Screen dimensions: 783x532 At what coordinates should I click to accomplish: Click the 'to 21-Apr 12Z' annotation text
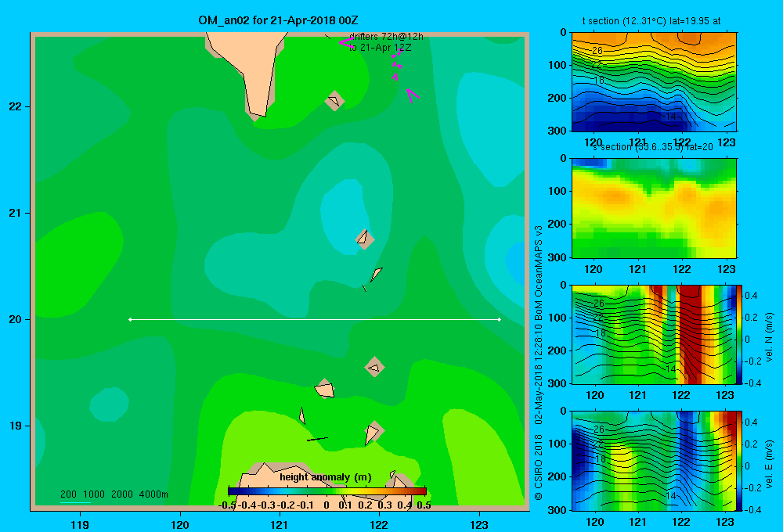click(380, 48)
